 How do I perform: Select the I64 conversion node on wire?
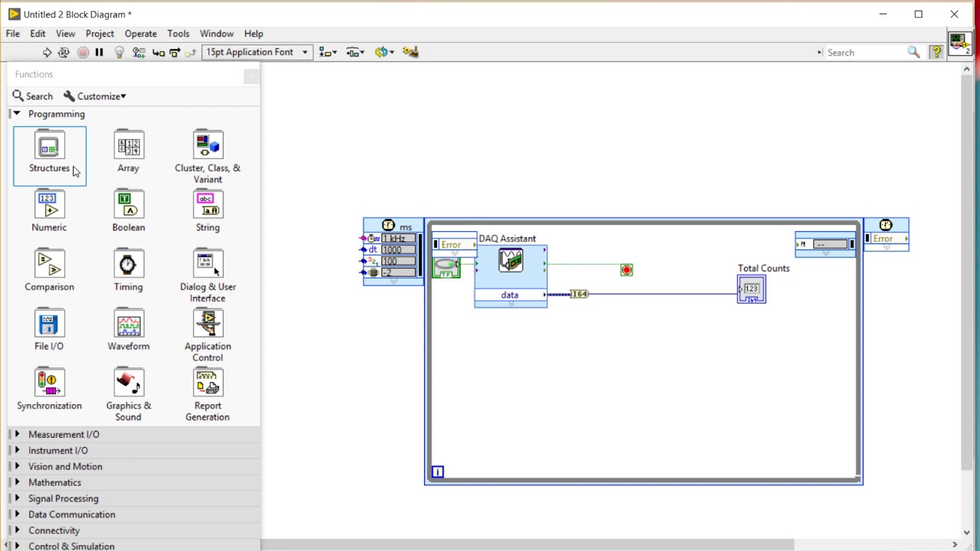point(580,294)
